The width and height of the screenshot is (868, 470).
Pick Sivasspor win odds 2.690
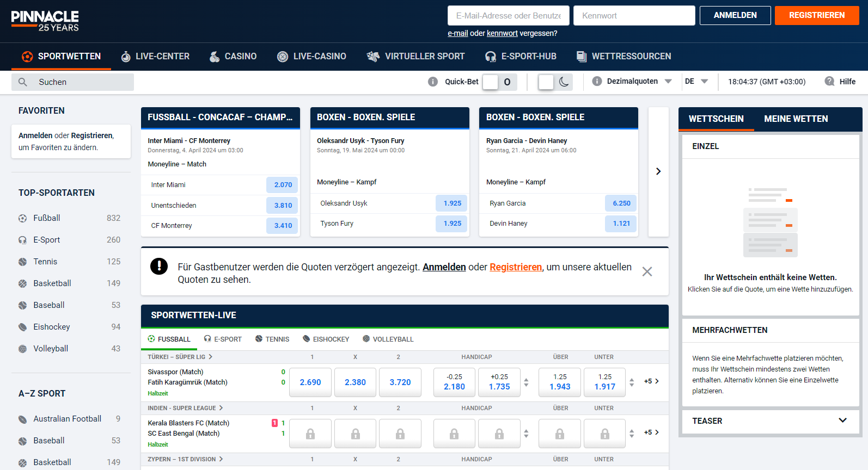(310, 382)
